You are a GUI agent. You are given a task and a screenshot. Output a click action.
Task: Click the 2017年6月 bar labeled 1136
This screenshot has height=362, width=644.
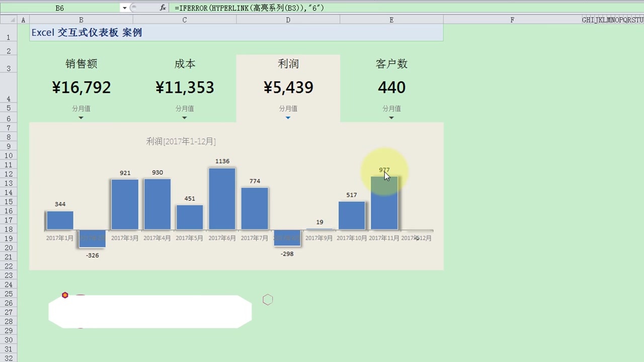tap(222, 199)
